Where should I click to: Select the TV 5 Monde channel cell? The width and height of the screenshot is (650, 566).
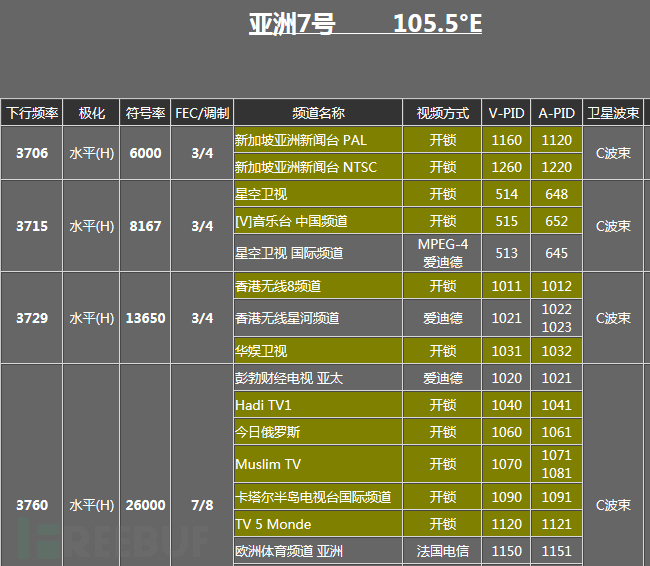[x=318, y=524]
